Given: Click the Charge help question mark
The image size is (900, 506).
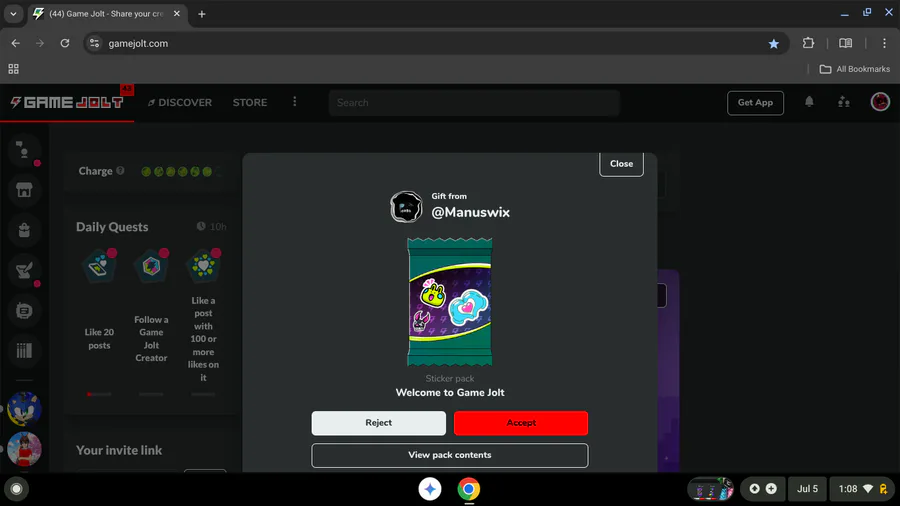Looking at the screenshot, I should [x=120, y=170].
